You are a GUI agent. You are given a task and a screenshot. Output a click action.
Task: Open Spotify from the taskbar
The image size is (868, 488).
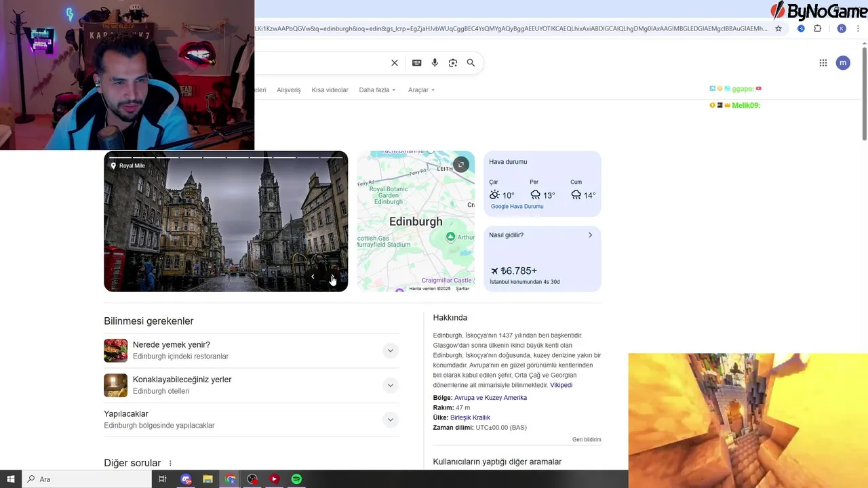pos(296,479)
